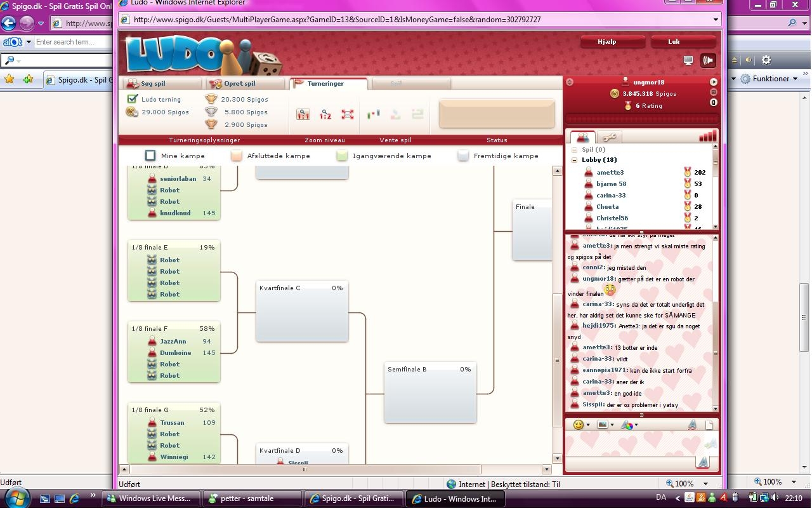Select the 1:1 zoom level icon
The image size is (812, 508).
coord(303,114)
